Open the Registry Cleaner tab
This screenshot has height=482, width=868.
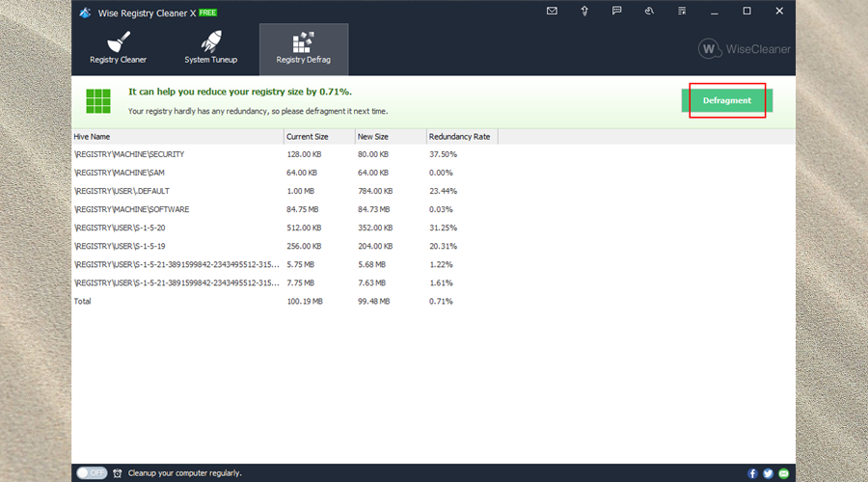[x=118, y=49]
